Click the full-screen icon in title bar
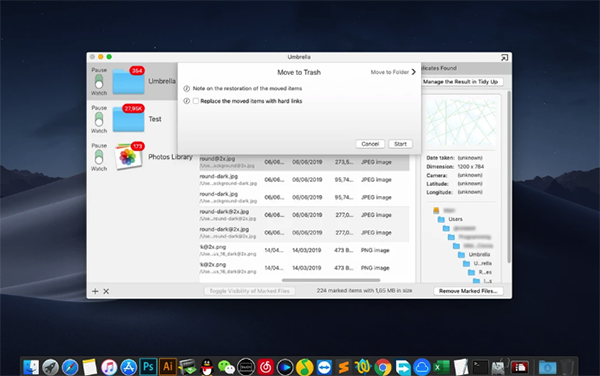The height and width of the screenshot is (376, 600). [504, 57]
